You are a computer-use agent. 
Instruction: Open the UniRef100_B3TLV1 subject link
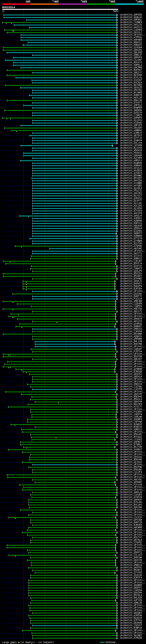click(131, 78)
